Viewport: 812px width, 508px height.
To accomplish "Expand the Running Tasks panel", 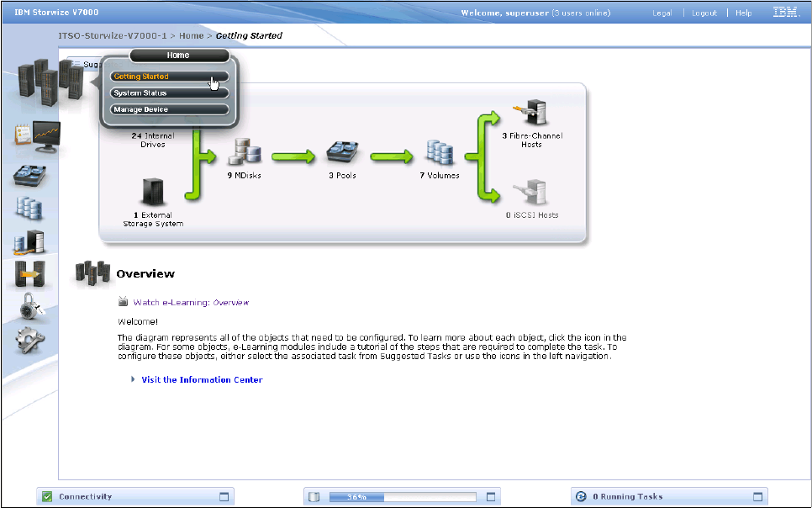I will tap(757, 497).
